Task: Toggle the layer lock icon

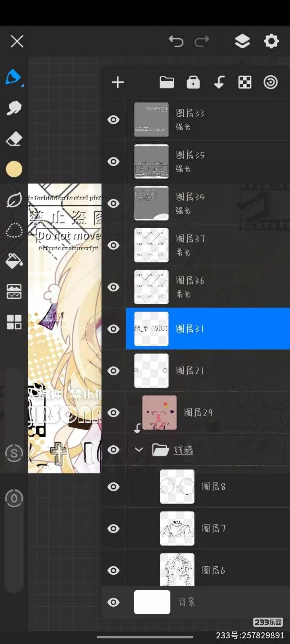Action: click(x=193, y=82)
